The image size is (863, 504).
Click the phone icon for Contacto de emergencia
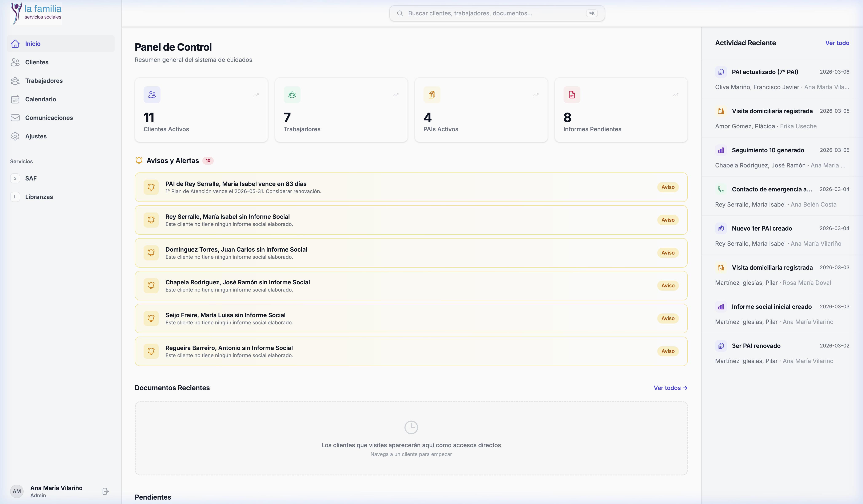721,189
